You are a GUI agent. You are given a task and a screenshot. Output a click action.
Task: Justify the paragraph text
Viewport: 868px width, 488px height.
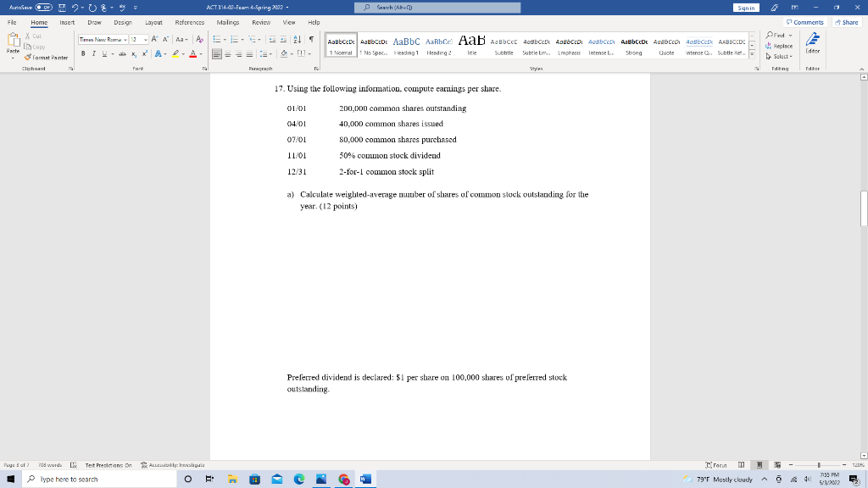(x=249, y=53)
